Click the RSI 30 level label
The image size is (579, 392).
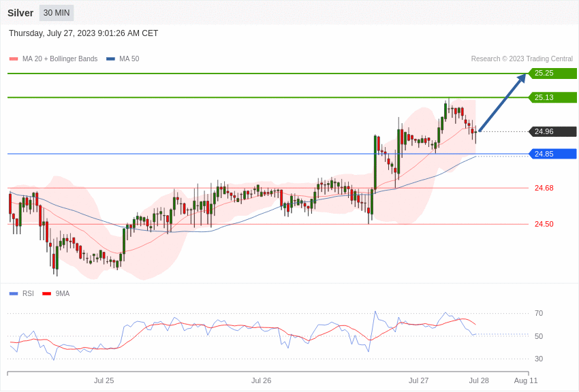(539, 359)
